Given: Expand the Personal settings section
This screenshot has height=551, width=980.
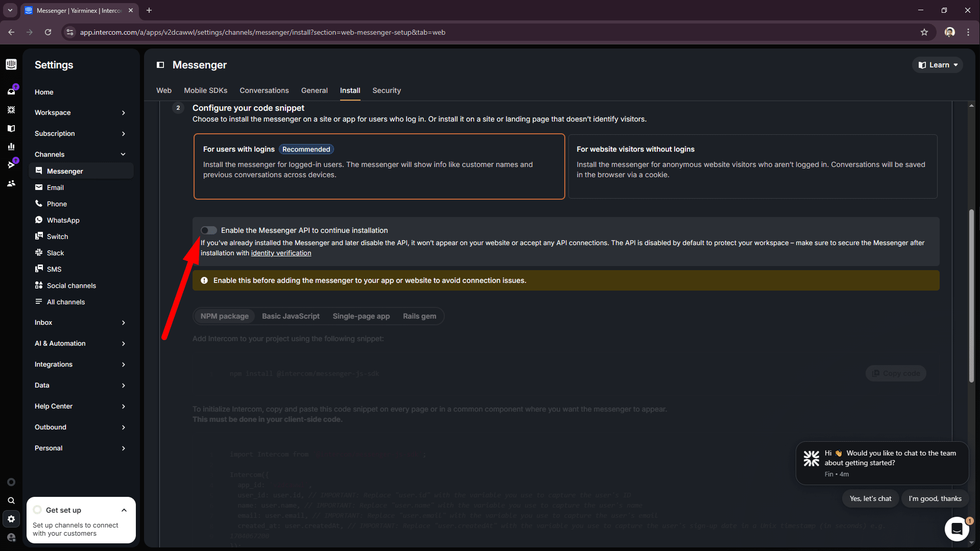Looking at the screenshot, I should click(80, 448).
